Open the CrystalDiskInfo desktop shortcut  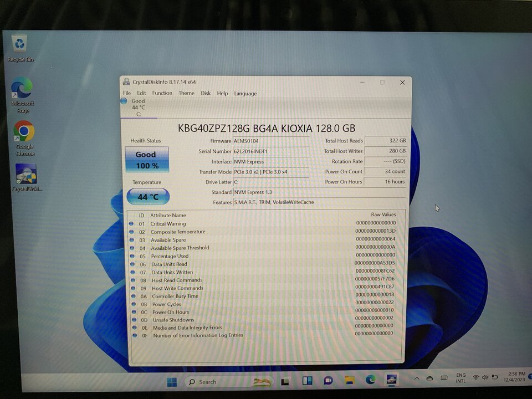pos(26,178)
